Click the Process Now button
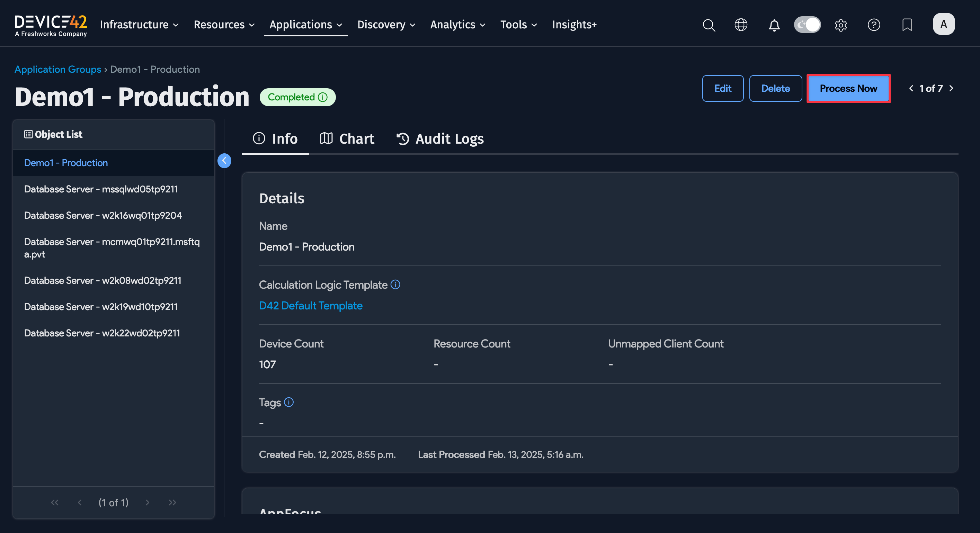This screenshot has height=533, width=980. [x=848, y=89]
